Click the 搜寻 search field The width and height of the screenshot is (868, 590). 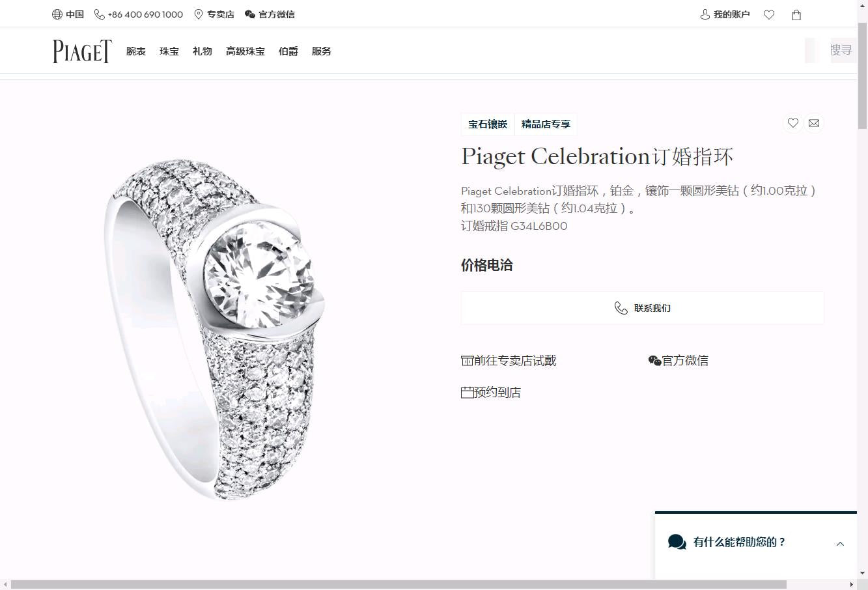831,50
